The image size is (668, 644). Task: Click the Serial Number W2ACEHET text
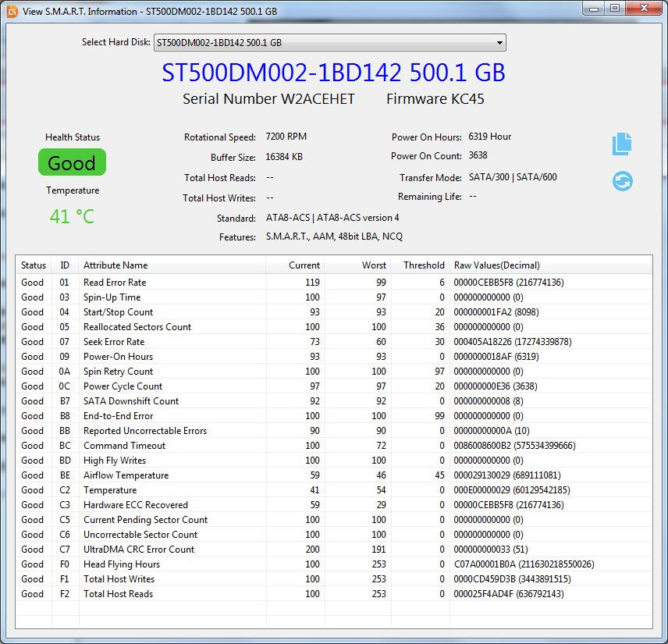coord(268,99)
